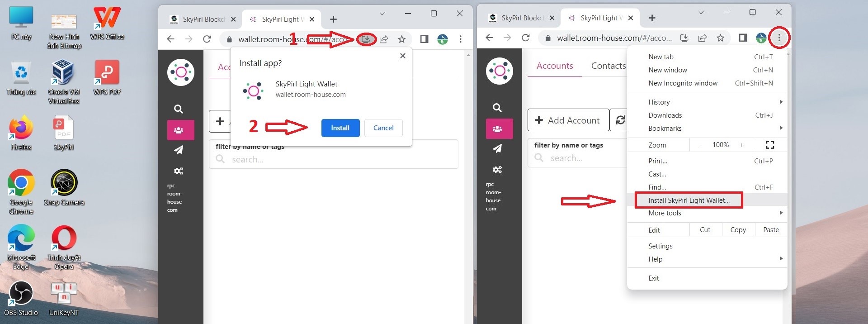868x324 pixels.
Task: Open settings gears in left wallet sidebar
Action: (x=179, y=171)
